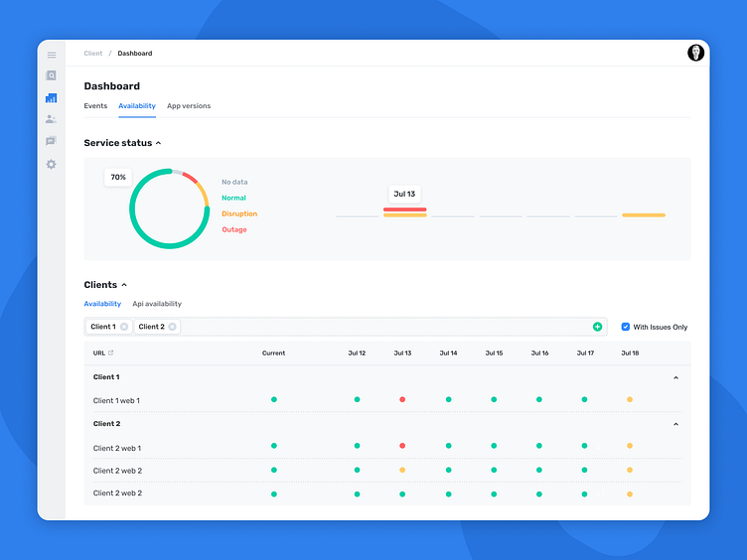Screen dimensions: 747x560
Task: Switch to the Events tab
Action: (x=95, y=105)
